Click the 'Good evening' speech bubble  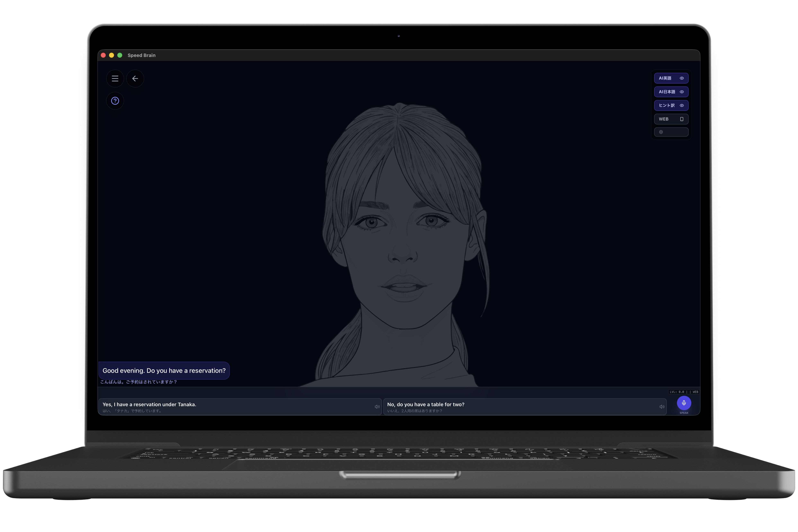164,371
